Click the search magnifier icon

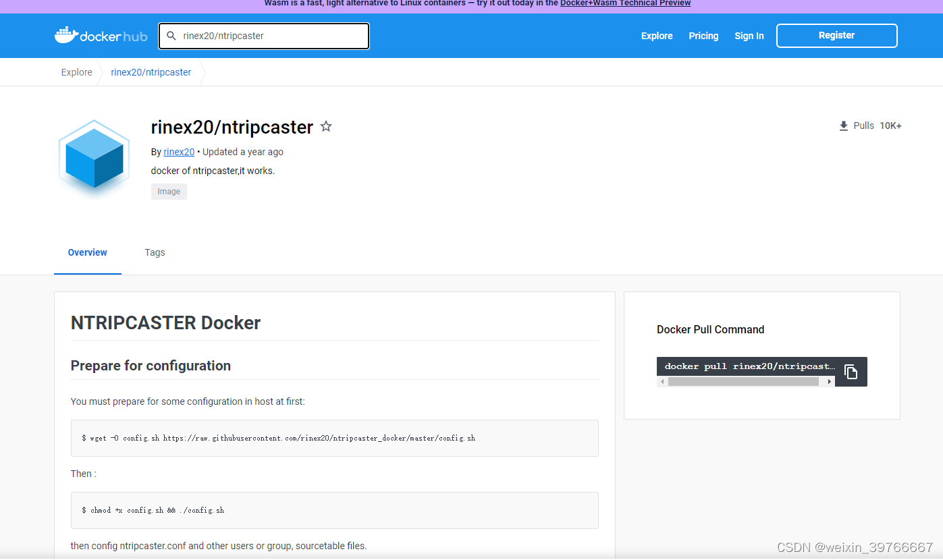171,36
